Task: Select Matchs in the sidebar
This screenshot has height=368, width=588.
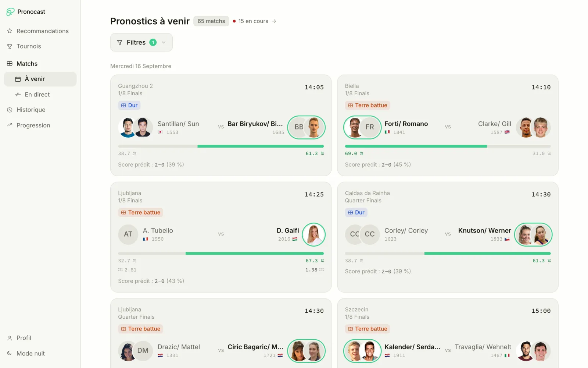Action: tap(40, 64)
